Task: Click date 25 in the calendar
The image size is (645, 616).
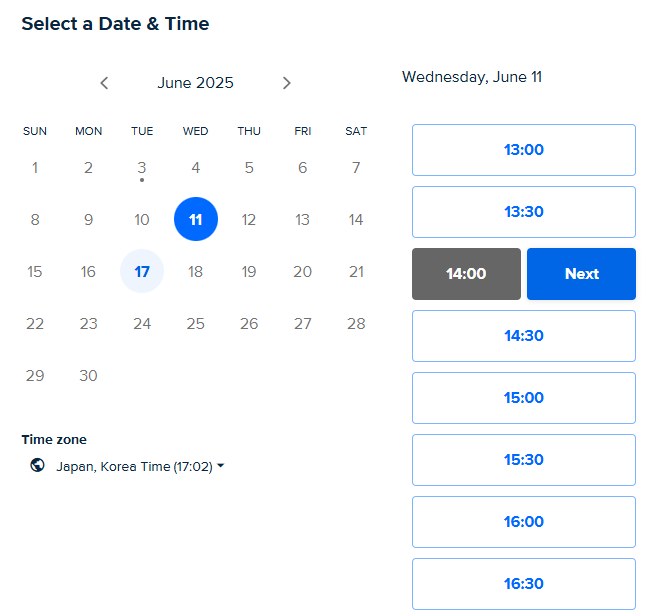Action: click(x=196, y=324)
